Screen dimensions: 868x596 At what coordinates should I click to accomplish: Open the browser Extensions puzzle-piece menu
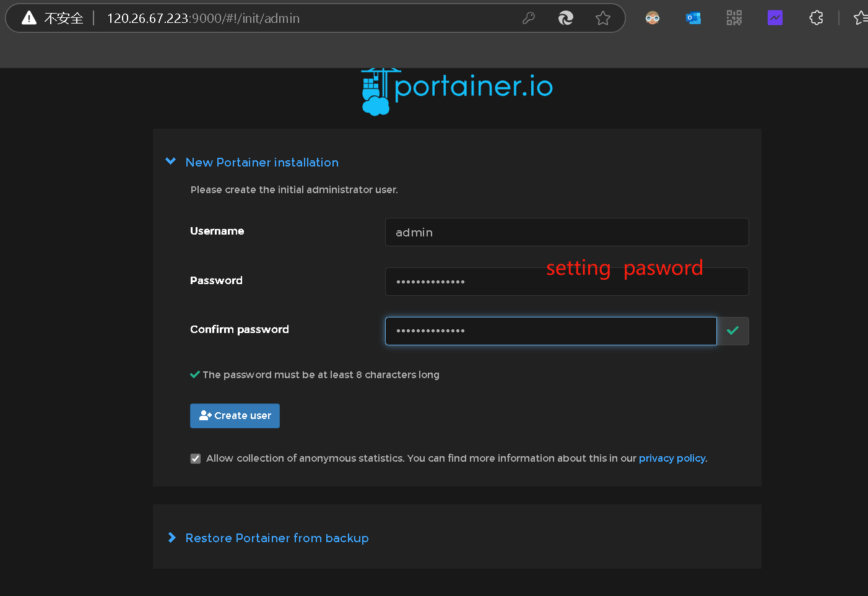[x=815, y=17]
